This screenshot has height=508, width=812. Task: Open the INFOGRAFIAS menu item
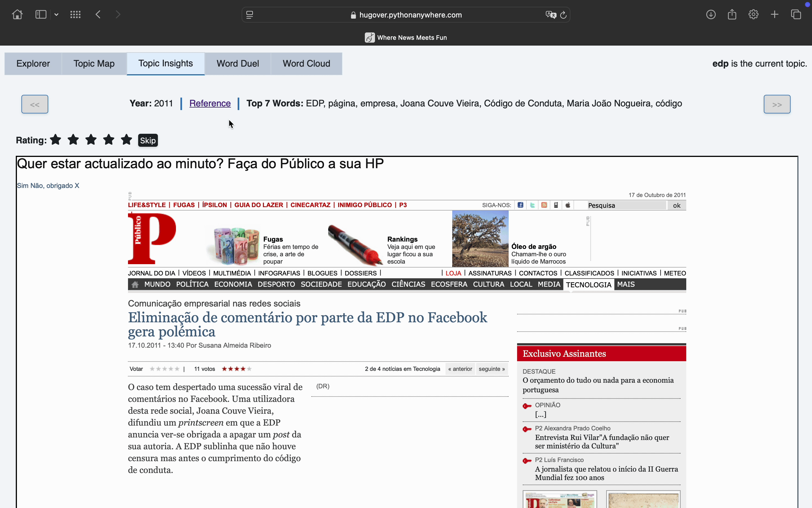point(279,273)
